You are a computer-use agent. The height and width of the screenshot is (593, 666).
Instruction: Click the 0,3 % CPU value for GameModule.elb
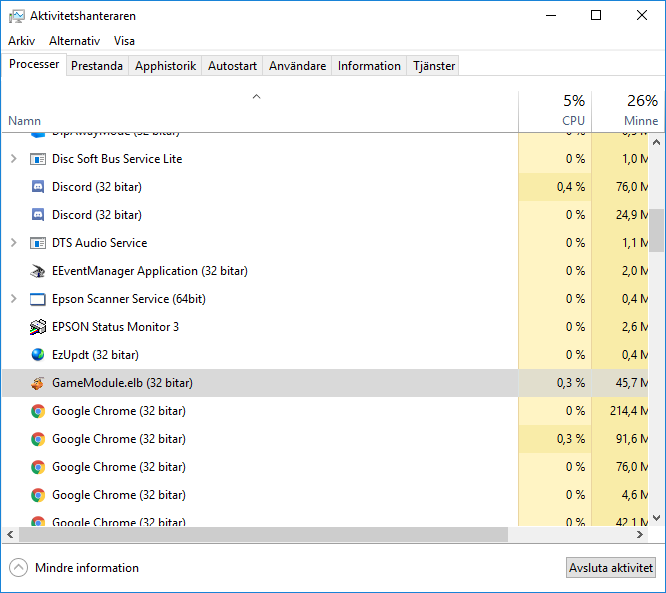571,383
